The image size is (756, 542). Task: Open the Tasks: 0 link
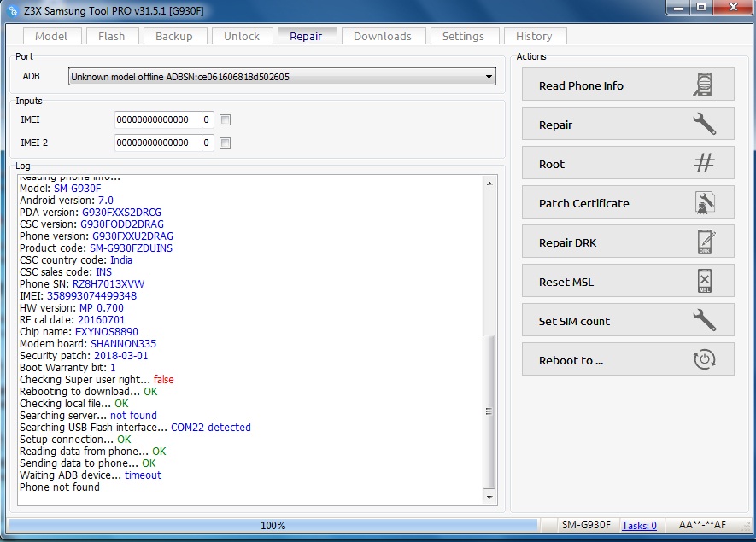639,525
